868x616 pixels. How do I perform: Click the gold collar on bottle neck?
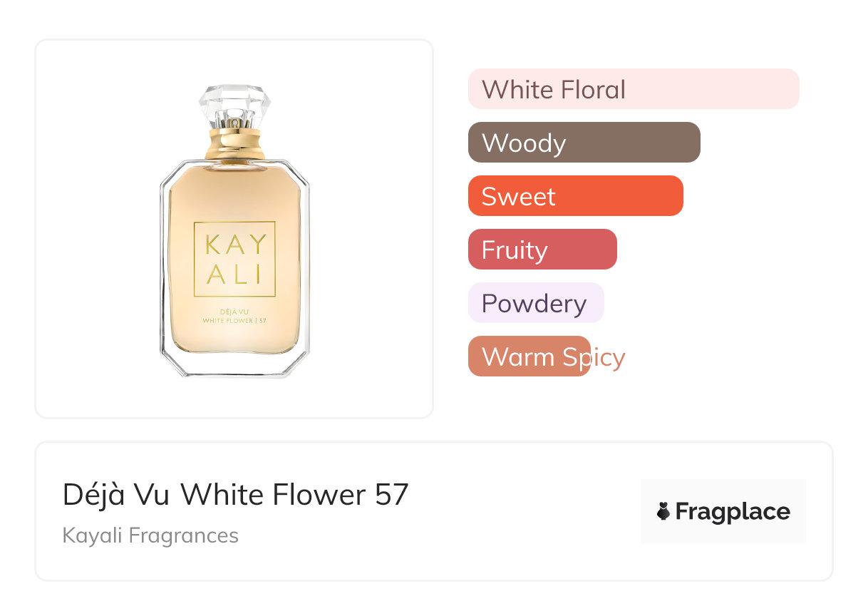234,143
